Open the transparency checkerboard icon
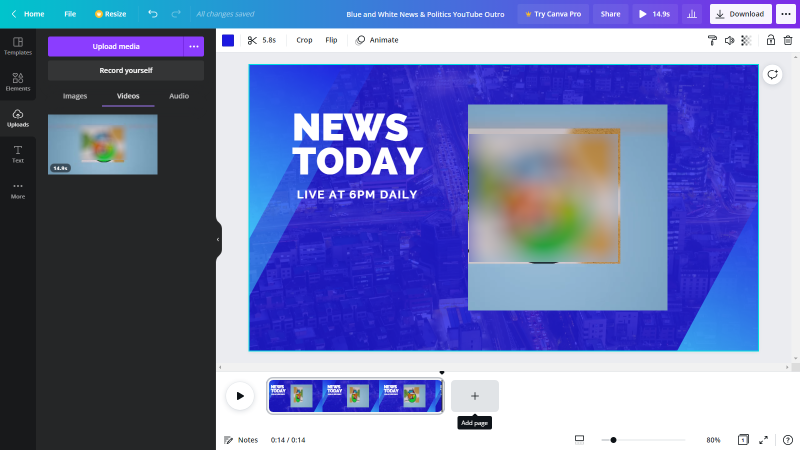The image size is (800, 450). [746, 40]
